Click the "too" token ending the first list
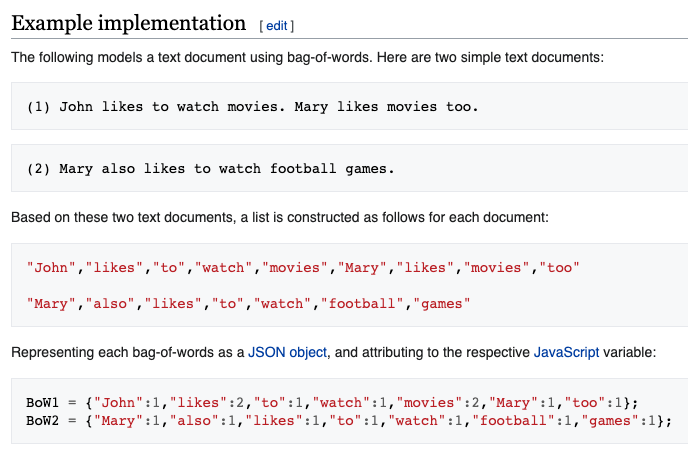Image resolution: width=688 pixels, height=451 pixels. (x=559, y=268)
